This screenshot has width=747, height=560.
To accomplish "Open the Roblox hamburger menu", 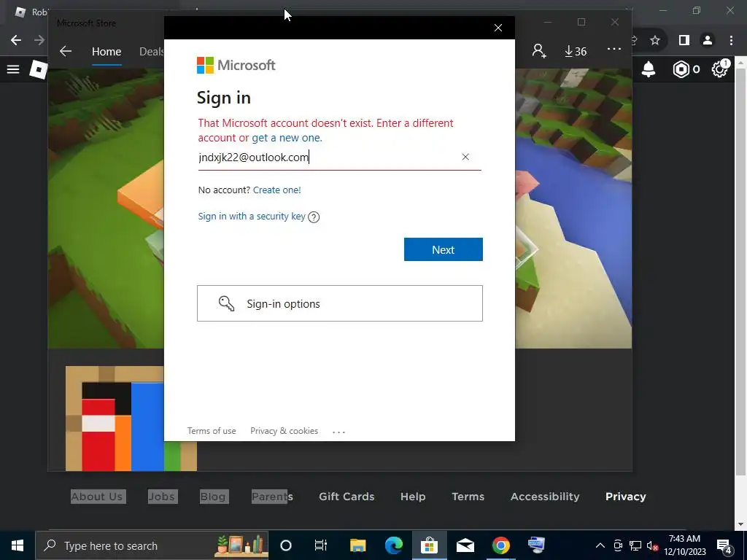I will click(13, 69).
